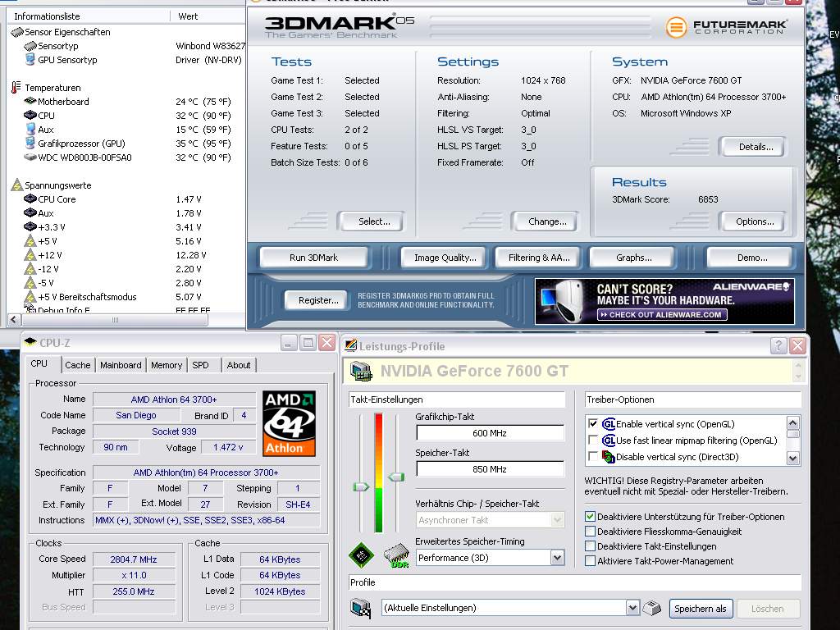Click the WDC WD800JB hard disk icon
Viewport: 840px width, 630px height.
click(30, 157)
